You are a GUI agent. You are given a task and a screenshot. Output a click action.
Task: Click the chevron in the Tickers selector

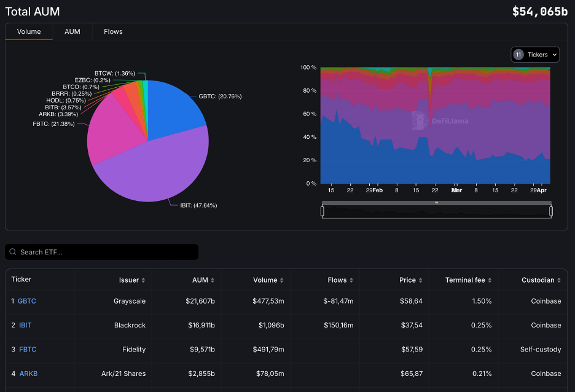[555, 55]
